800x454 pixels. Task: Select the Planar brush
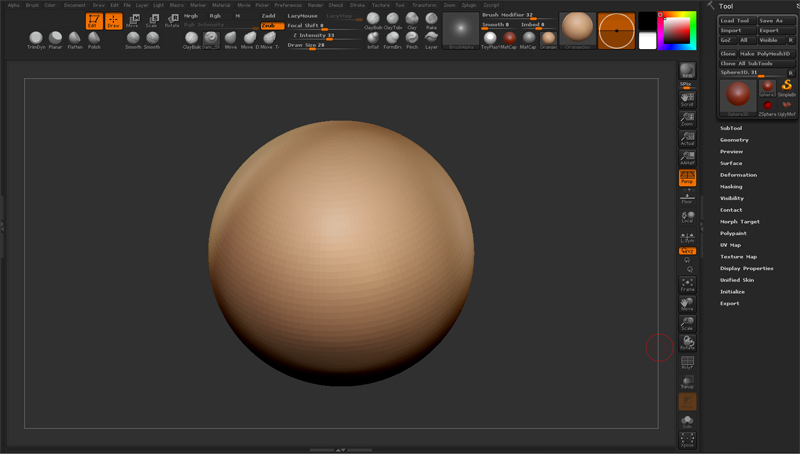point(55,40)
